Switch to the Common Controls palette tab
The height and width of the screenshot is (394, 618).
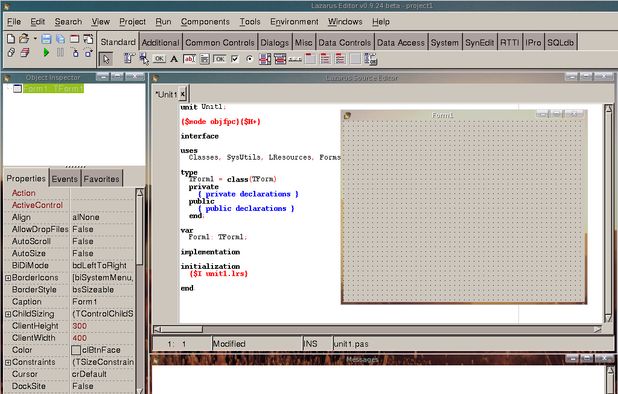[220, 43]
